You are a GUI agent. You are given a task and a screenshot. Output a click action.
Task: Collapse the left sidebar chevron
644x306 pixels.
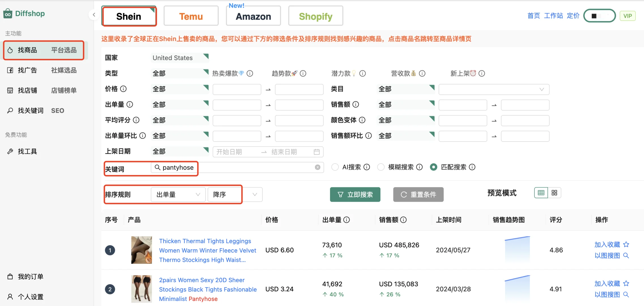coord(94,14)
